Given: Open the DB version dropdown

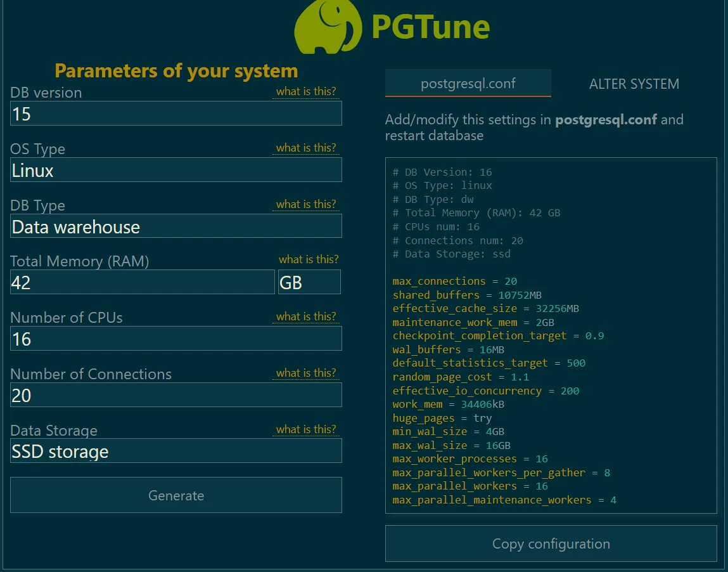Looking at the screenshot, I should (176, 114).
